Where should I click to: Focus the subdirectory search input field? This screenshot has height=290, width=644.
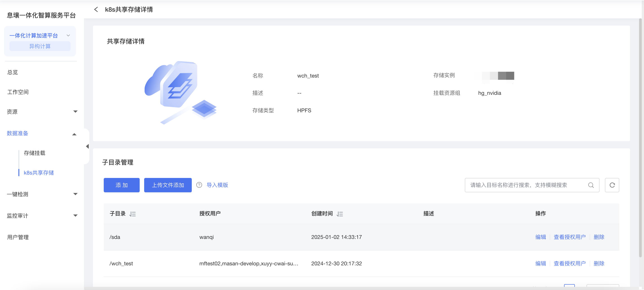(525, 185)
